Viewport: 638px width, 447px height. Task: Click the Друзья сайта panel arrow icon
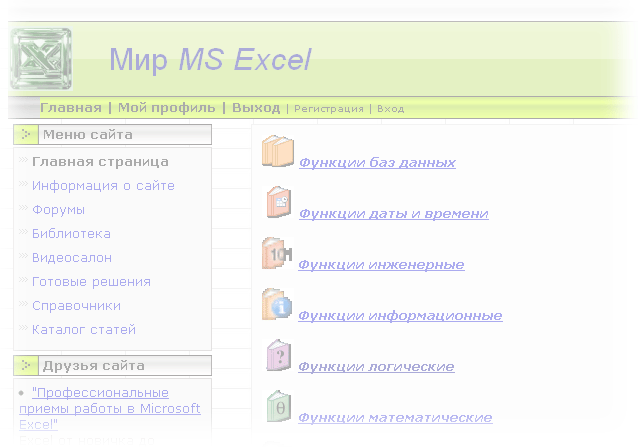pyautogui.click(x=26, y=365)
